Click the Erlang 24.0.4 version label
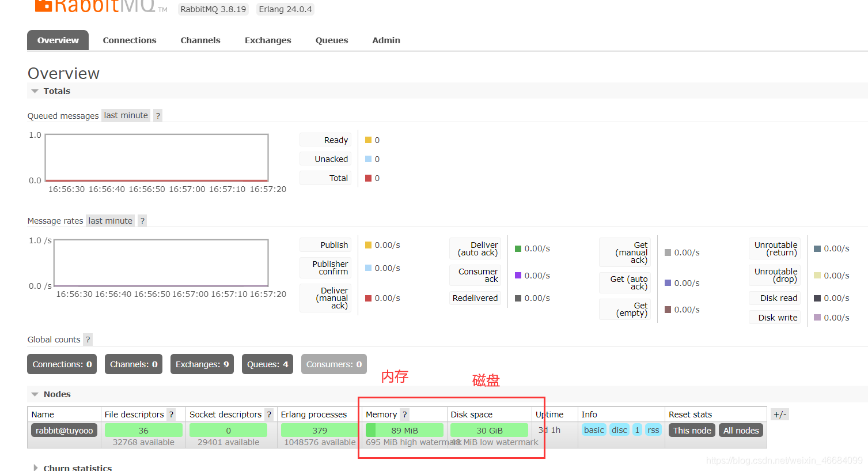This screenshot has height=471, width=868. [285, 9]
